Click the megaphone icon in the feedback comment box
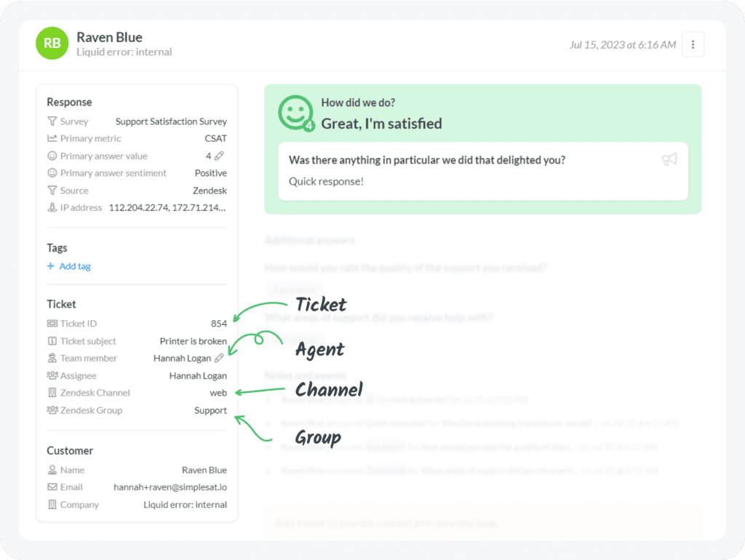Screen dimensions: 745x560 point(669,159)
